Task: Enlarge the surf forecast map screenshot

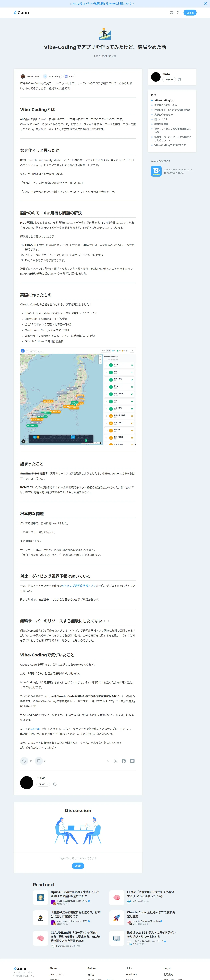Action: tap(78, 396)
